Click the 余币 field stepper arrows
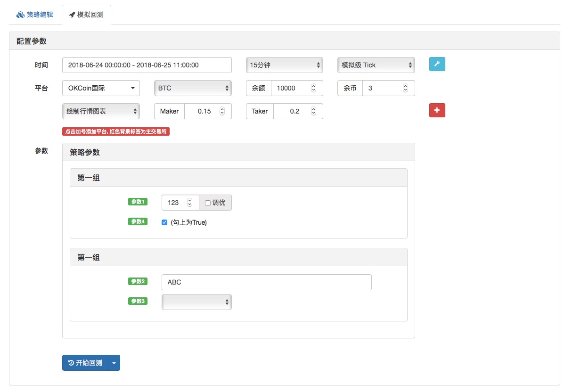 pos(406,88)
